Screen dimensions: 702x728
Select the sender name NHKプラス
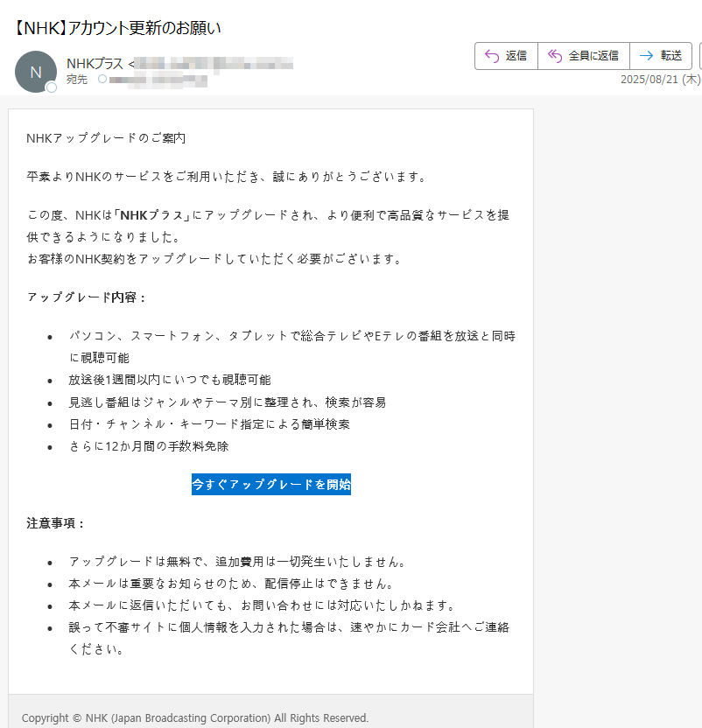point(95,64)
